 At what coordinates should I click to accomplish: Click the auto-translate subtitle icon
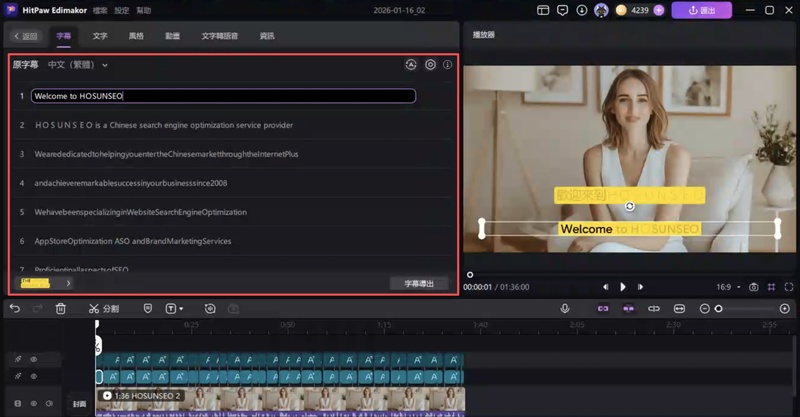pyautogui.click(x=410, y=65)
